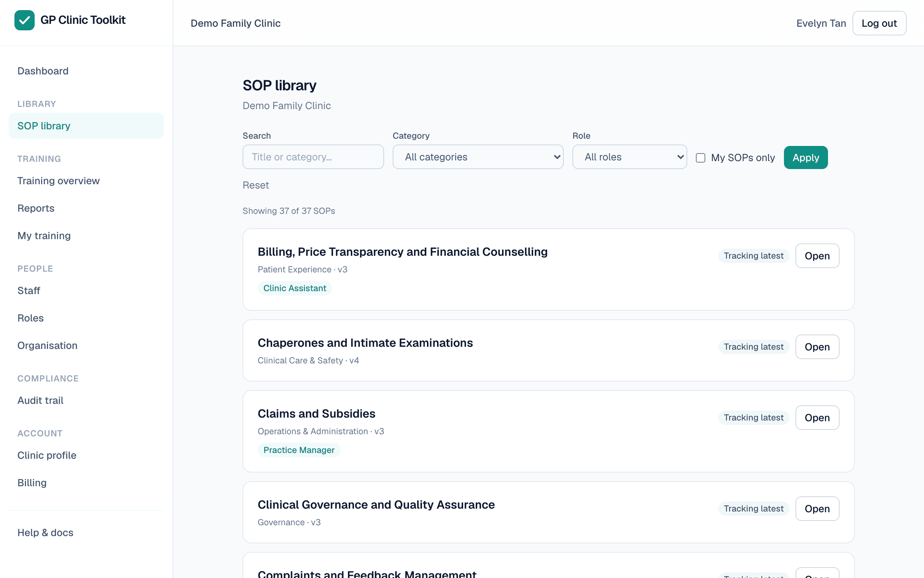Open the Chaperones and Intimate Examinations SOP
The image size is (924, 578).
click(817, 347)
